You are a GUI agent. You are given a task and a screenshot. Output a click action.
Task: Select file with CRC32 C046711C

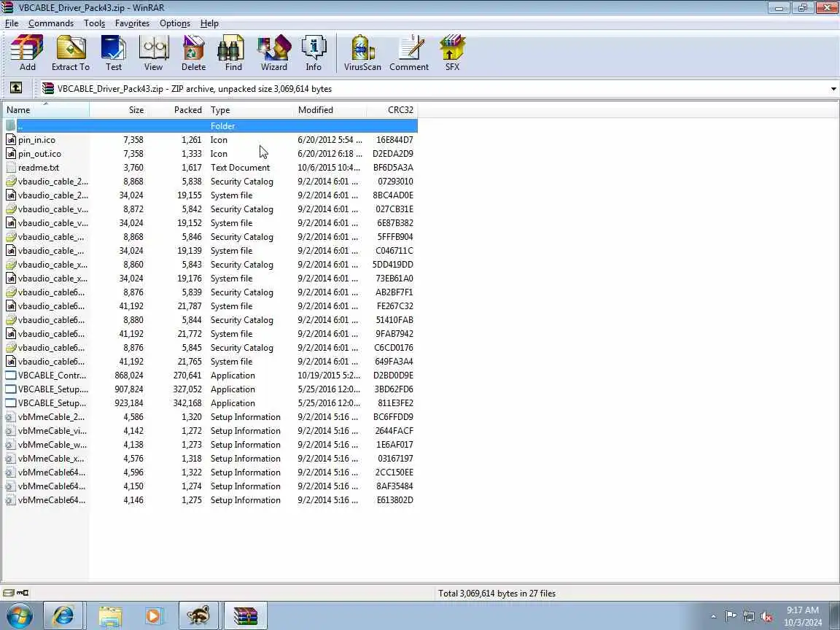(x=210, y=251)
